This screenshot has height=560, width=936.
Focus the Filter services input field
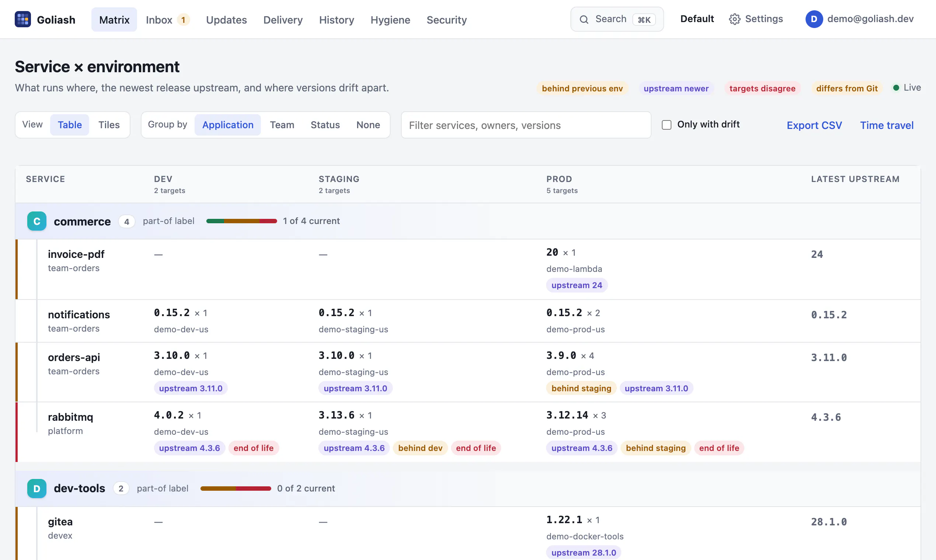tap(526, 125)
